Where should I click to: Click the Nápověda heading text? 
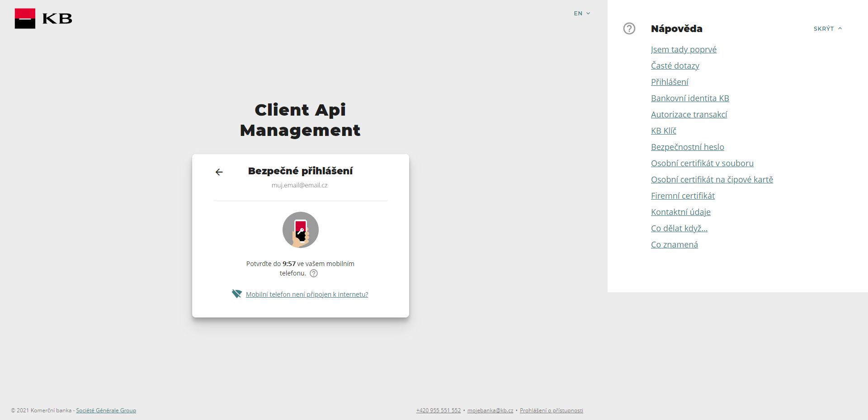(676, 28)
